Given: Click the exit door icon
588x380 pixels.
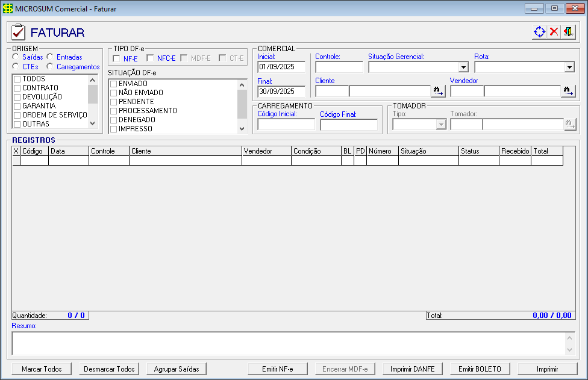Looking at the screenshot, I should (568, 32).
